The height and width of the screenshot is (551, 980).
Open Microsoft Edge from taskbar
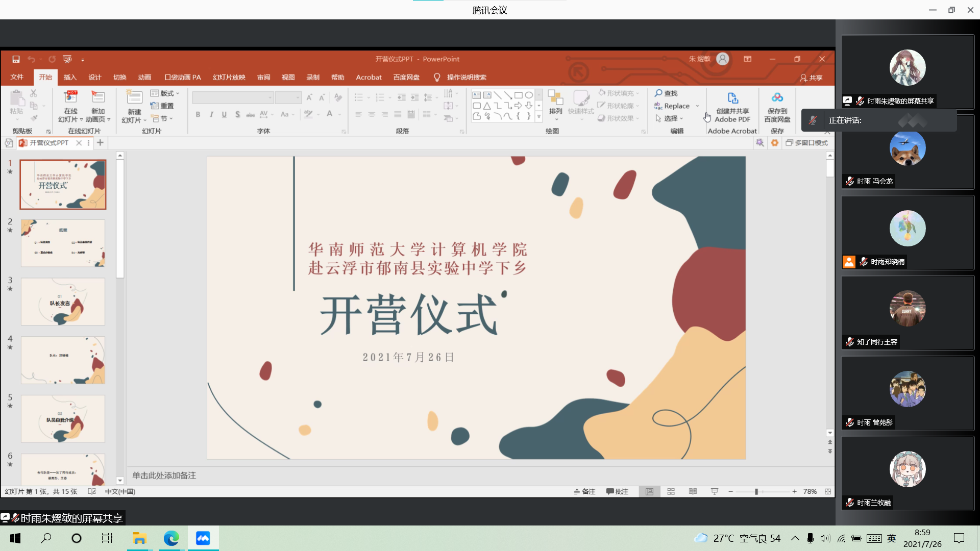click(171, 538)
